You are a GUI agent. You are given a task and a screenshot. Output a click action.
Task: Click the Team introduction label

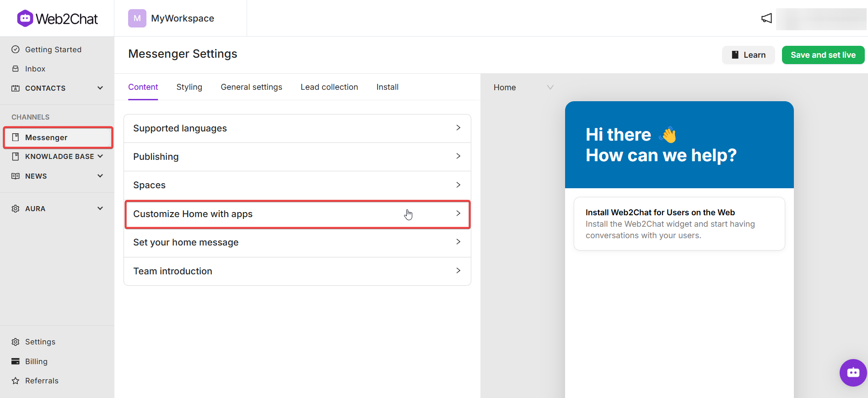[x=173, y=271]
